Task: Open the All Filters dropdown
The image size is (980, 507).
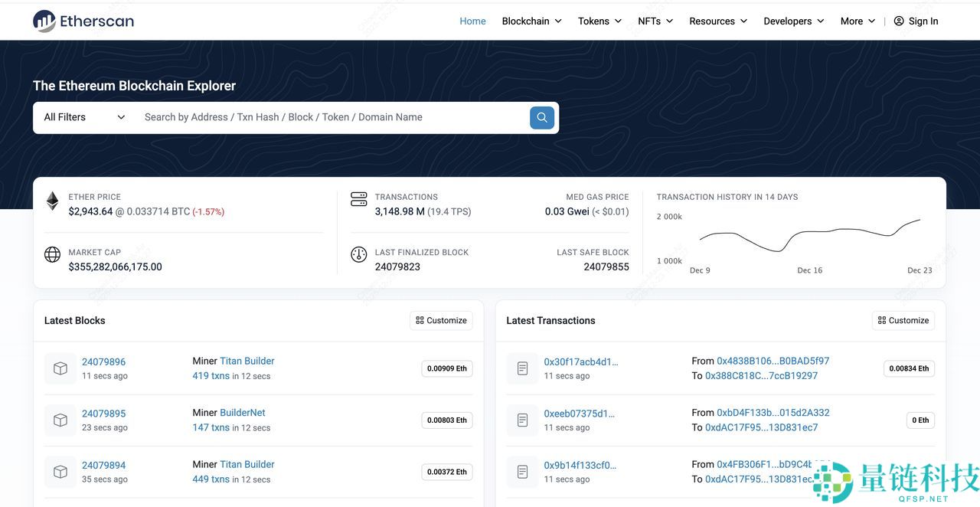Action: pos(84,117)
